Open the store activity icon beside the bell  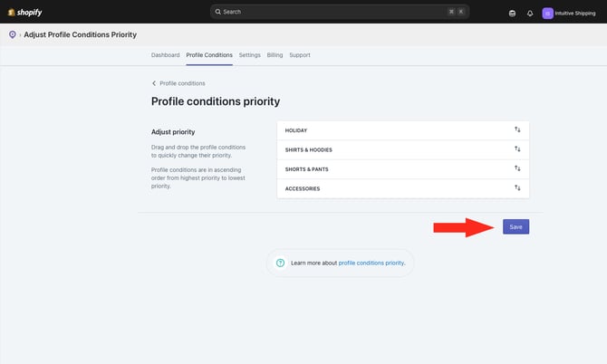pyautogui.click(x=512, y=14)
